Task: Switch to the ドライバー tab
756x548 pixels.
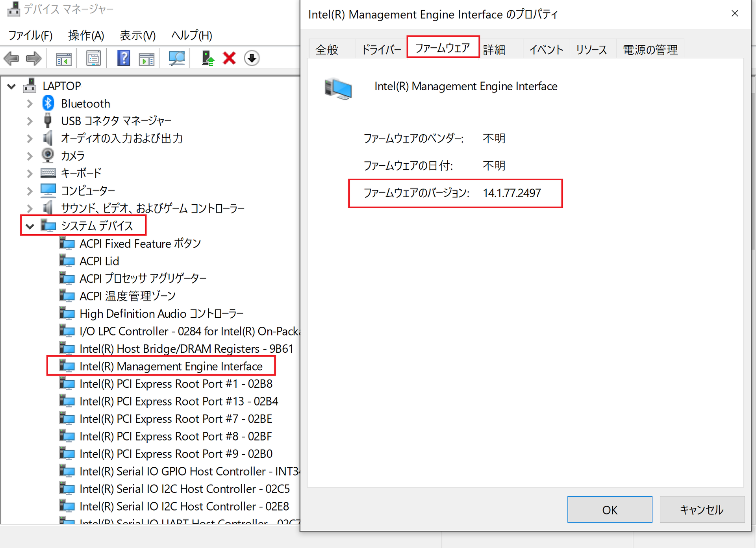Action: pyautogui.click(x=381, y=50)
